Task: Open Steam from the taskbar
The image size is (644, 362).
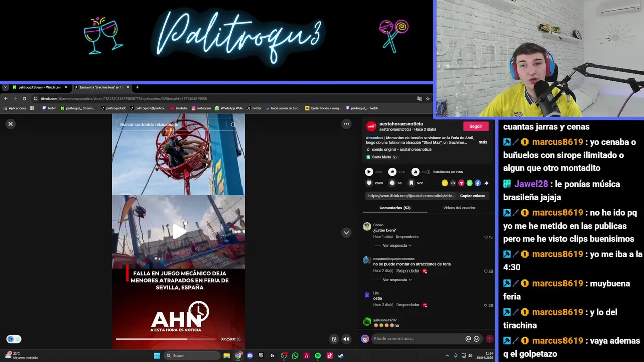Action: point(341,356)
